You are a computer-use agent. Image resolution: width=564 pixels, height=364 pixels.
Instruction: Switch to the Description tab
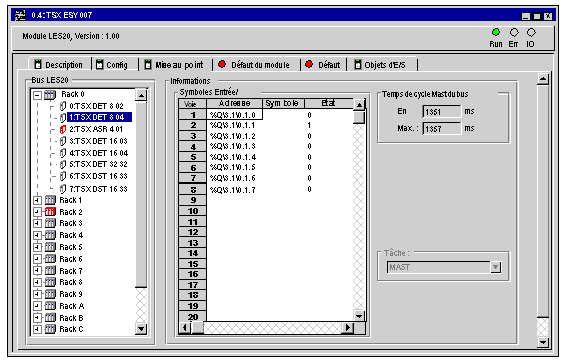(60, 64)
